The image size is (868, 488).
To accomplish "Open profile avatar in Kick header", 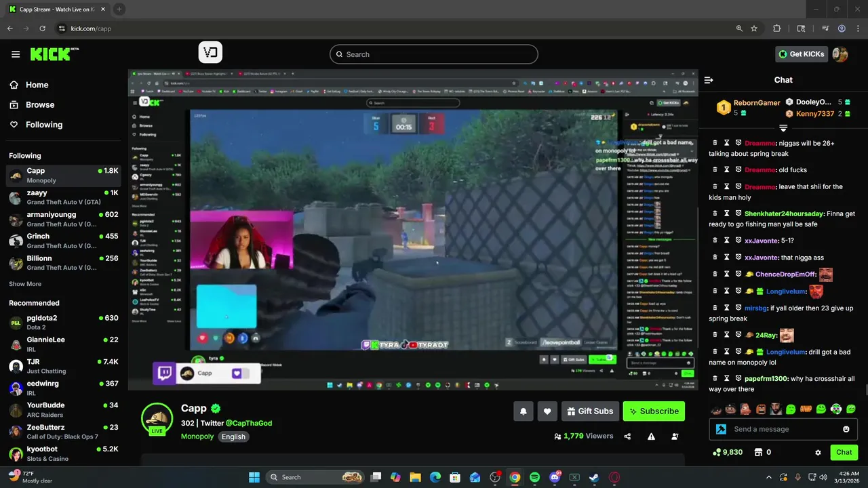I will 840,54.
